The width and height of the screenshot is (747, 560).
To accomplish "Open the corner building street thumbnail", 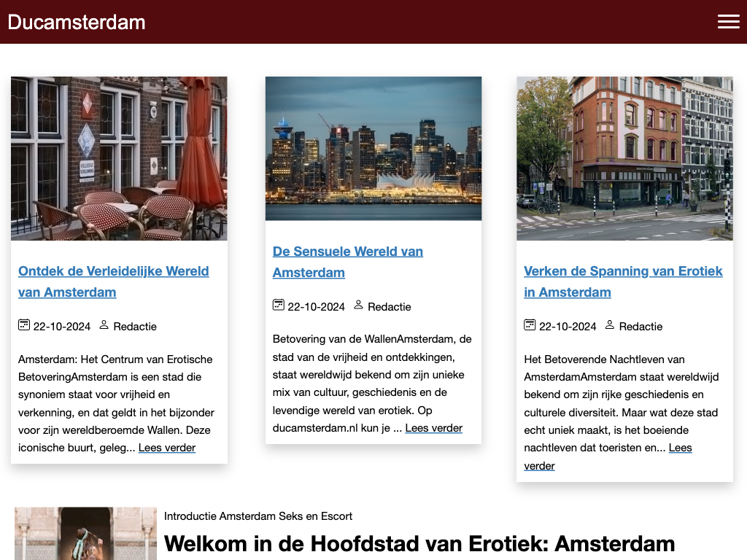I will click(624, 158).
